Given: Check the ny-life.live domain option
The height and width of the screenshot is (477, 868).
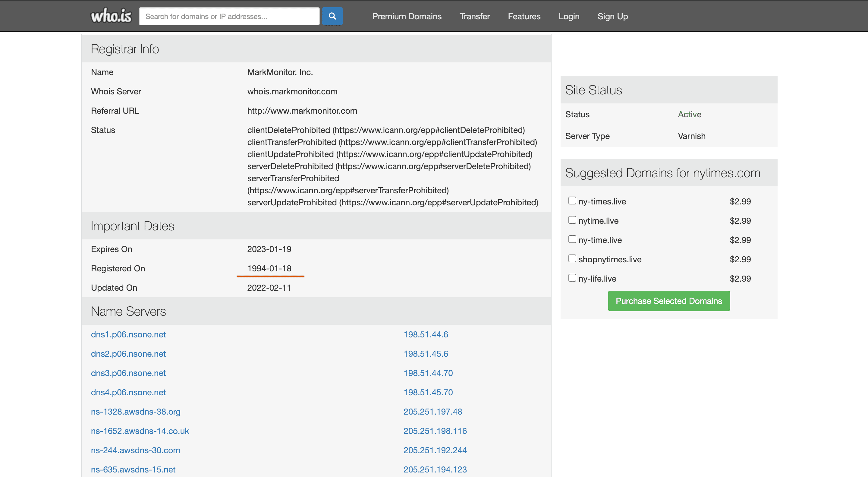Looking at the screenshot, I should [x=572, y=277].
